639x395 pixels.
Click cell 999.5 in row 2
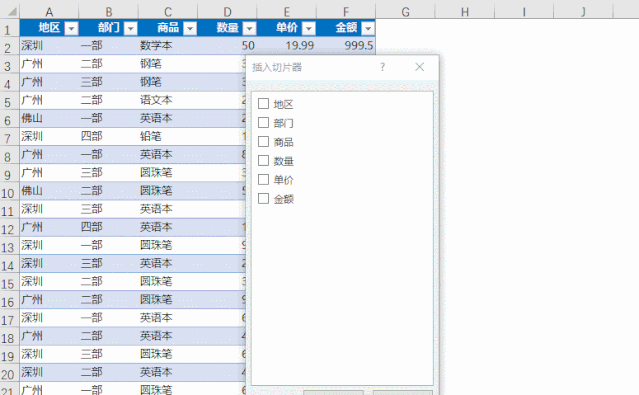coord(346,46)
